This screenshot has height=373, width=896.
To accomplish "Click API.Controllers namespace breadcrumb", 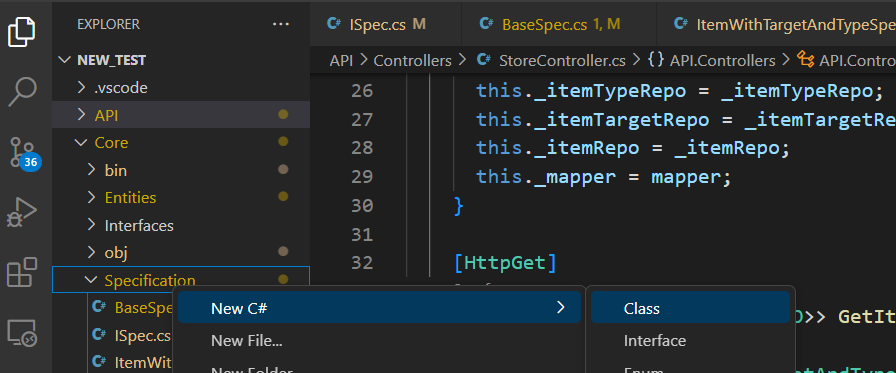I will point(722,60).
